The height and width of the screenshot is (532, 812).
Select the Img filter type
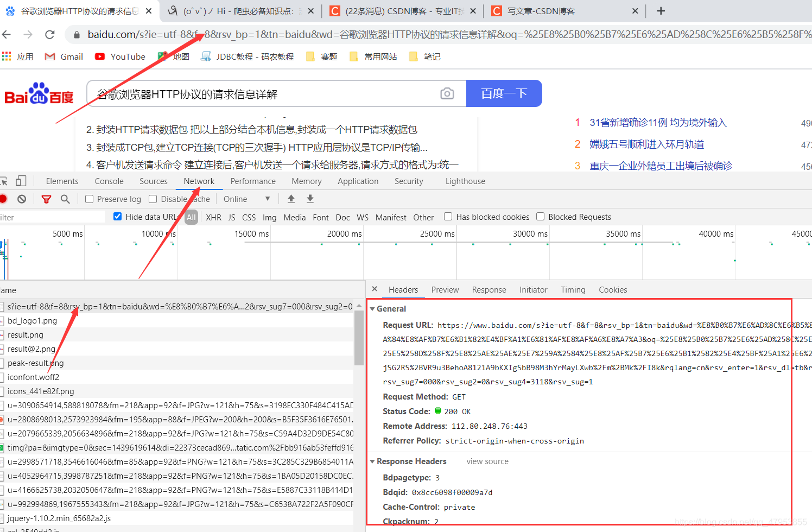[x=269, y=217]
